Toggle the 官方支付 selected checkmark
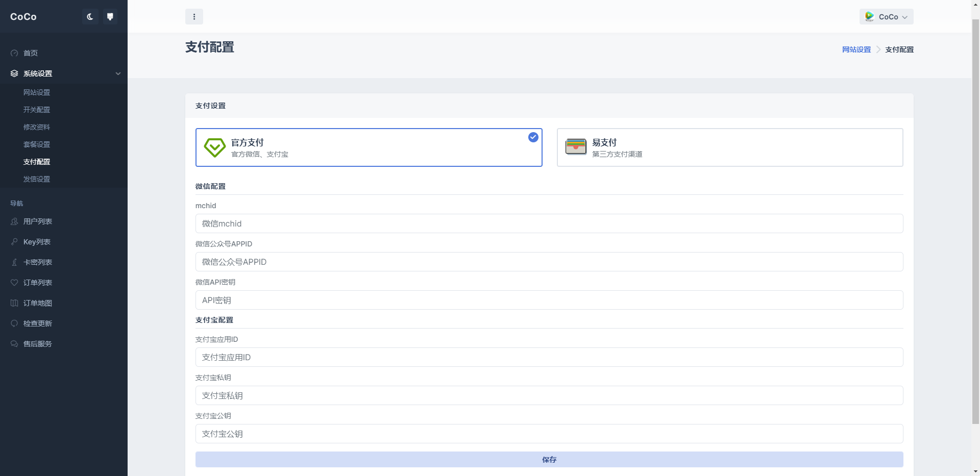Viewport: 980px width, 476px height. pos(533,137)
